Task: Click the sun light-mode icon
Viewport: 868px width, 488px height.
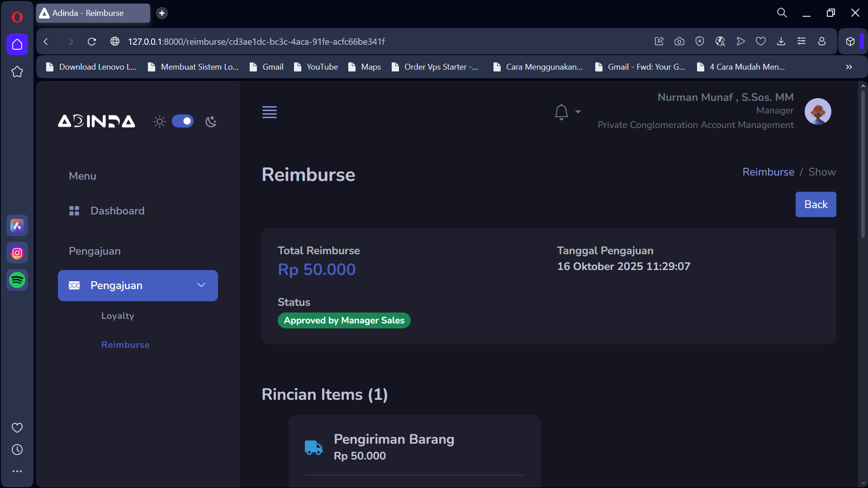Action: pos(159,121)
